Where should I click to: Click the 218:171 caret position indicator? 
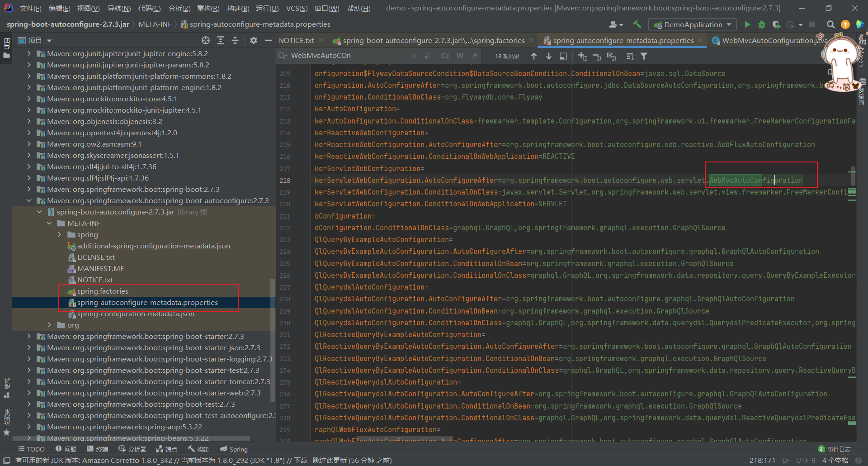[762, 460]
